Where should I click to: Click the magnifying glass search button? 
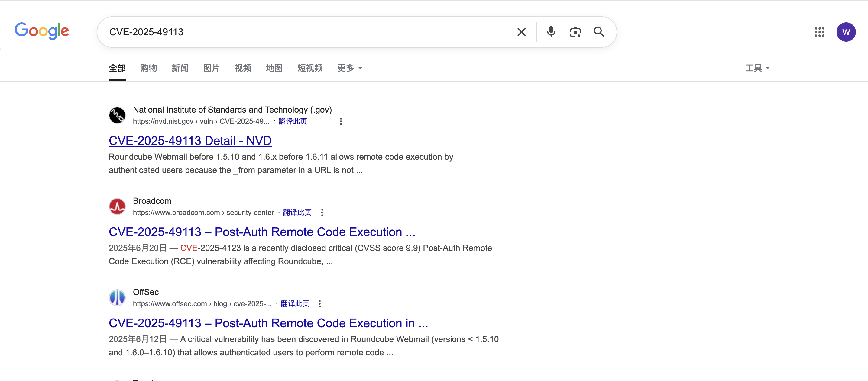599,32
